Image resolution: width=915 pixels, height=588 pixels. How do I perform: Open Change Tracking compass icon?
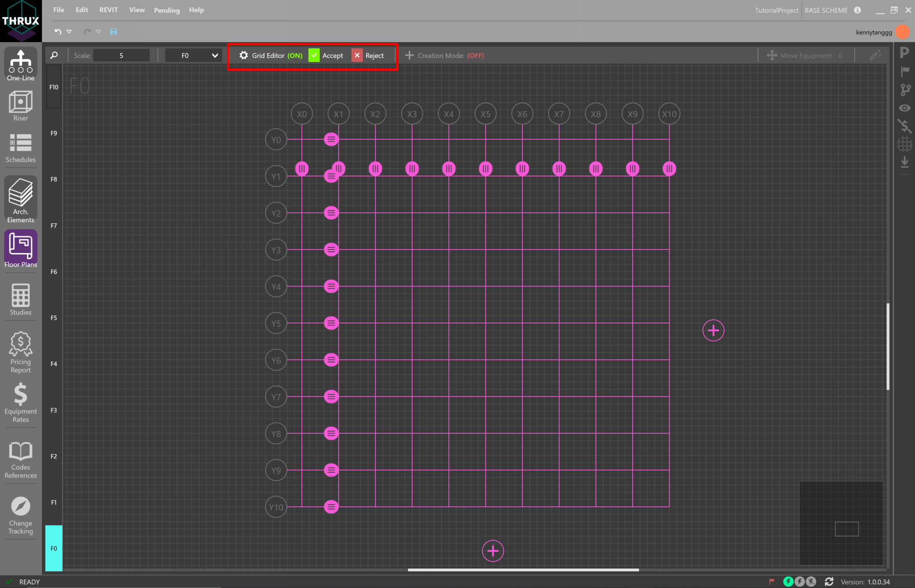[x=20, y=515]
